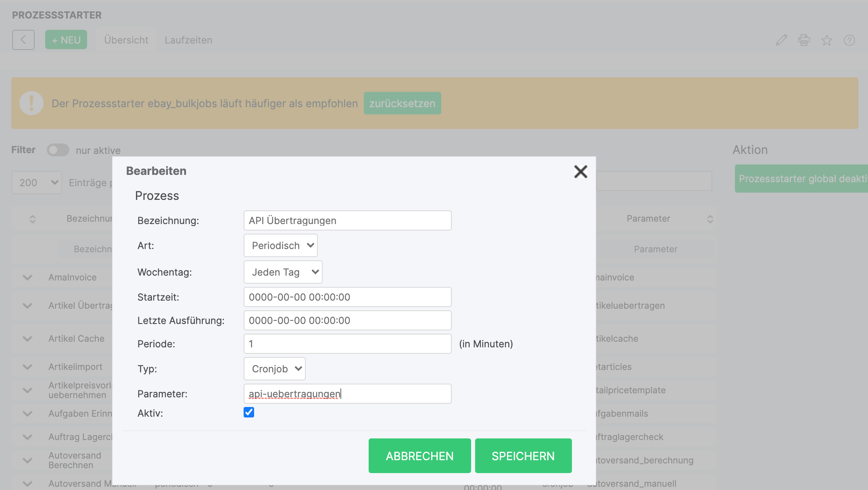The width and height of the screenshot is (868, 490).
Task: Click the ABBRECHEN button
Action: [x=419, y=456]
